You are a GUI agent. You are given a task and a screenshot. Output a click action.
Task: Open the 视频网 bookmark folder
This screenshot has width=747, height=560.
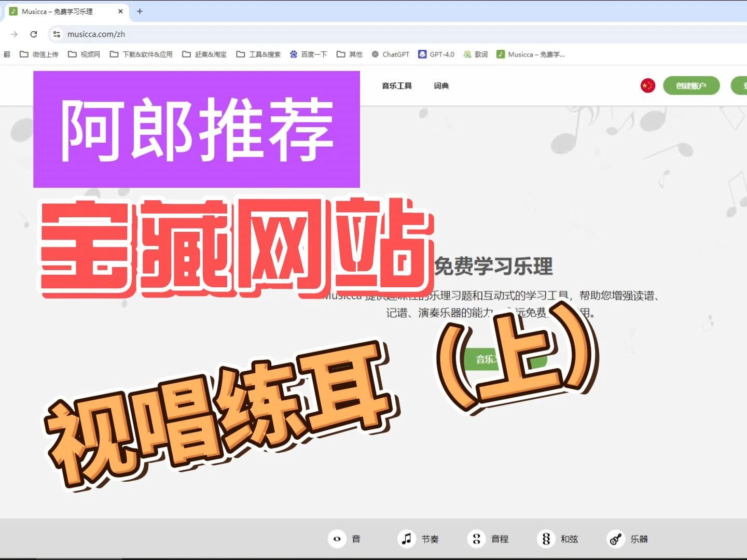(x=84, y=54)
